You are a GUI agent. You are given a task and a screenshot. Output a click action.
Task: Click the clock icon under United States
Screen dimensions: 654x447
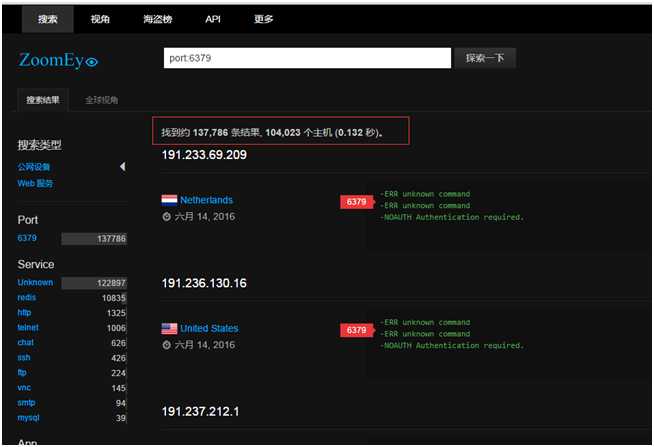coord(166,345)
